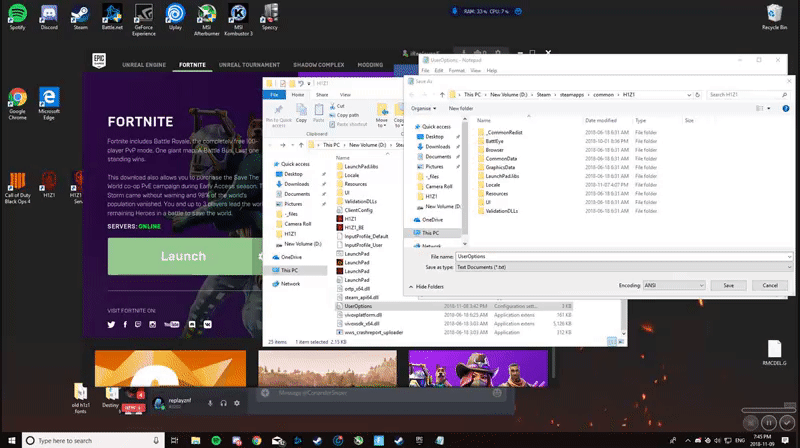Refresh folder in Save As address bar
This screenshot has height=448, width=800.
(x=697, y=94)
